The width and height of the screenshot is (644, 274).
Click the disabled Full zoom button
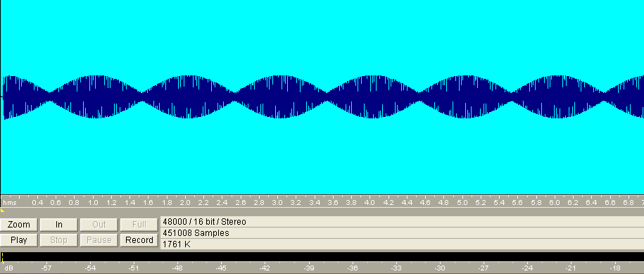click(x=139, y=225)
